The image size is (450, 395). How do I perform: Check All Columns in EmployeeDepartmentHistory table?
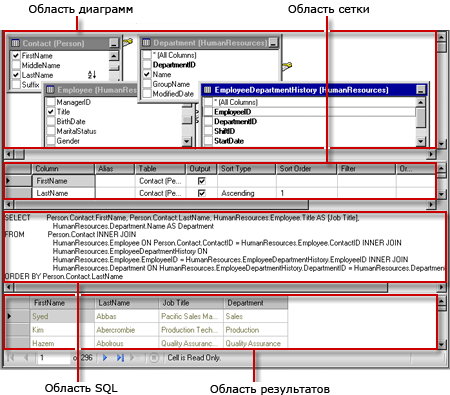coord(208,102)
